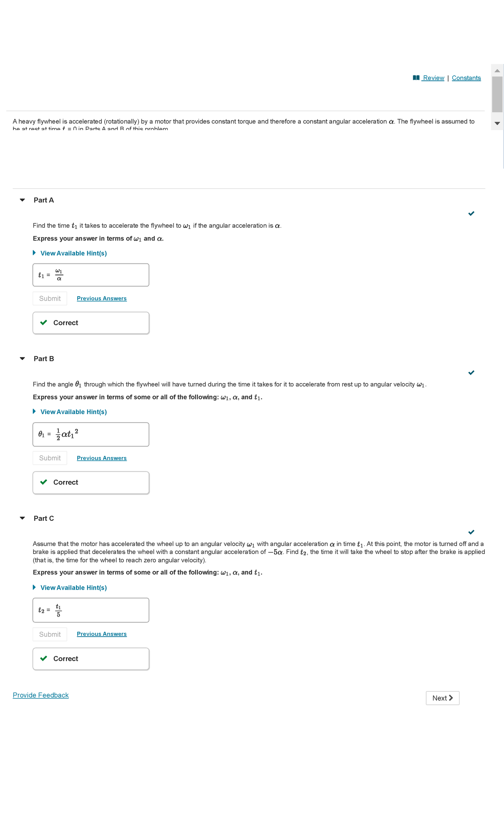The width and height of the screenshot is (504, 830).
Task: Collapse Part A section
Action: tap(23, 200)
